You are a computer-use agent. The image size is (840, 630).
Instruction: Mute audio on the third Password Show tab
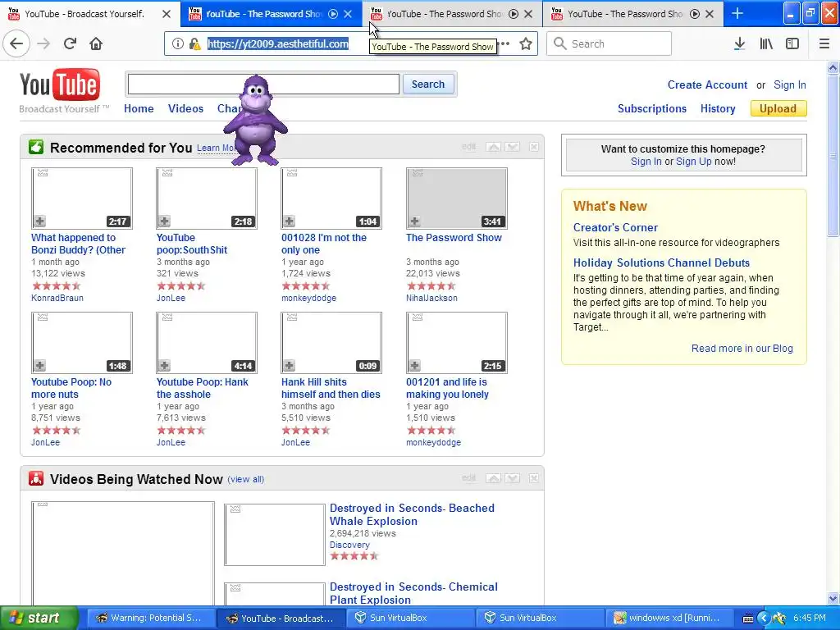514,14
